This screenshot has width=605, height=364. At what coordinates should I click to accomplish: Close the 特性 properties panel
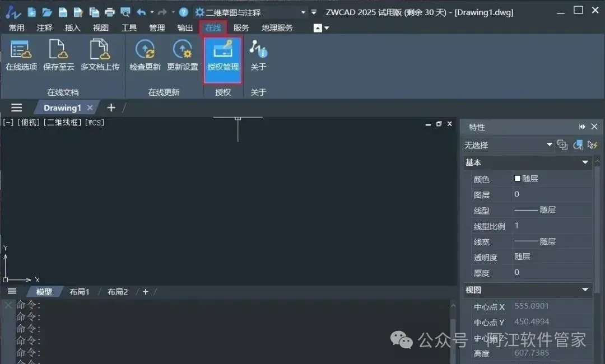coord(594,127)
